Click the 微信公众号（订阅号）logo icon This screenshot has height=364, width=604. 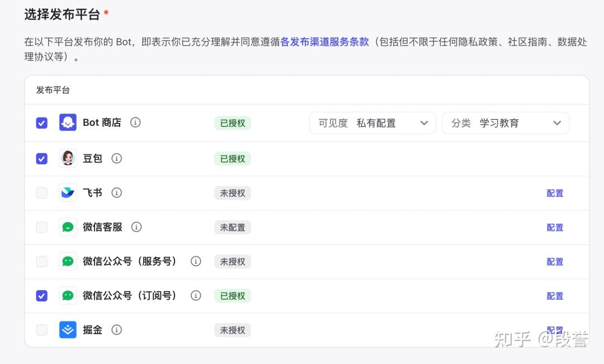[68, 295]
